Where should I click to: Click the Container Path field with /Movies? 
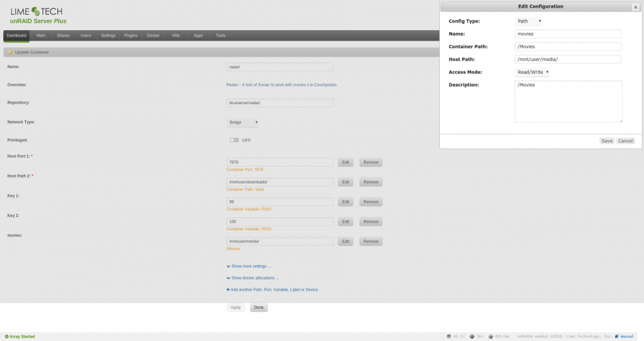(567, 47)
